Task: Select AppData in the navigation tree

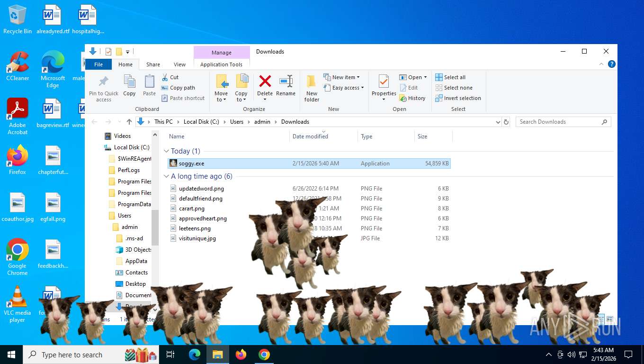Action: (x=136, y=261)
